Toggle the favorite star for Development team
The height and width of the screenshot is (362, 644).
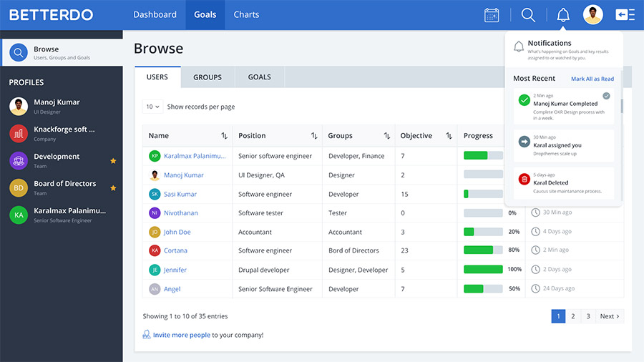(x=113, y=161)
